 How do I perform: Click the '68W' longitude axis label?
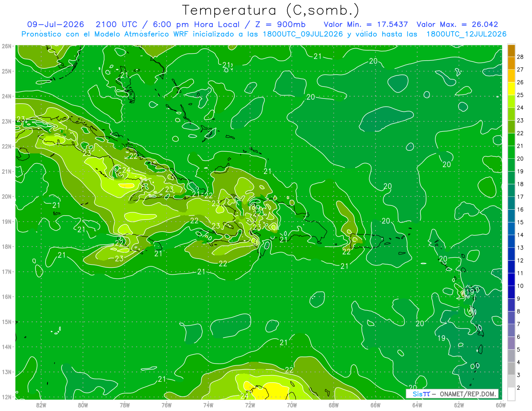click(x=333, y=405)
